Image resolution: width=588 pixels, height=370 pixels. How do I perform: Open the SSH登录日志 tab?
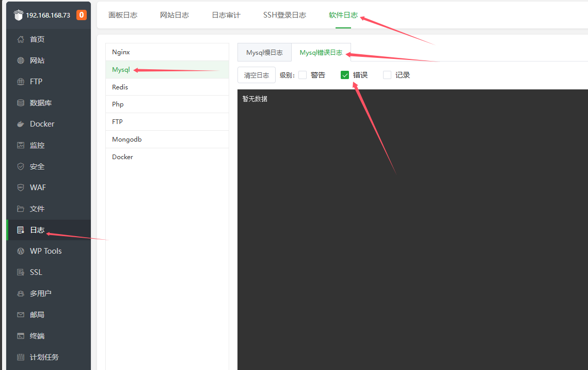click(x=284, y=15)
